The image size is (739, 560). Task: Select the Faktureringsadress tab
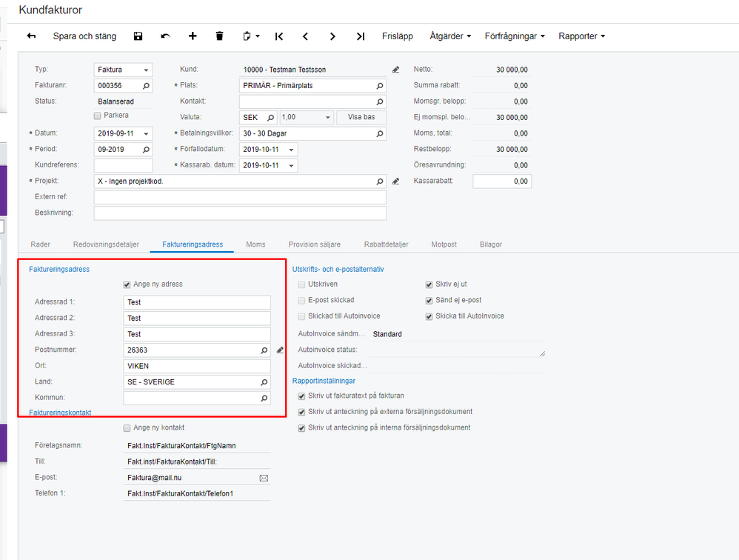point(193,244)
